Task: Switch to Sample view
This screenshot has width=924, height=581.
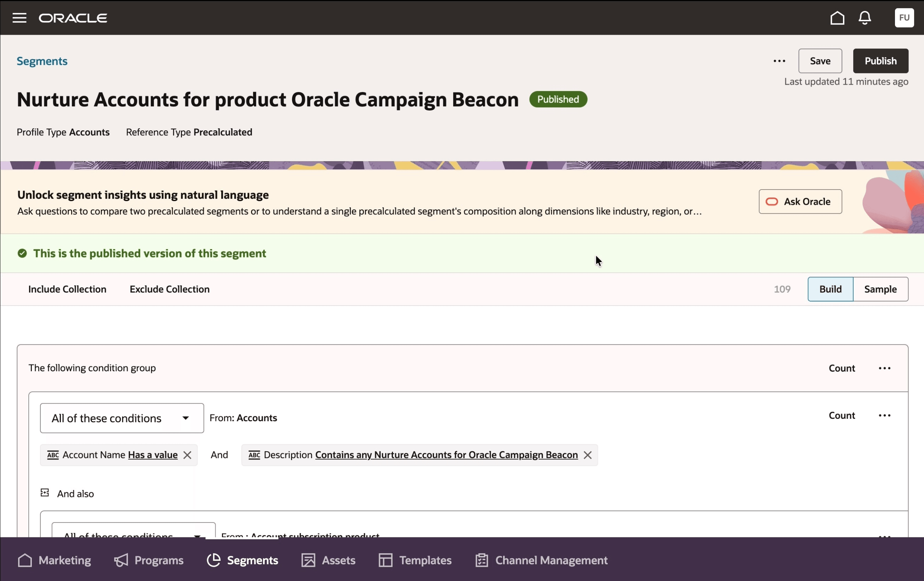Action: (x=880, y=289)
